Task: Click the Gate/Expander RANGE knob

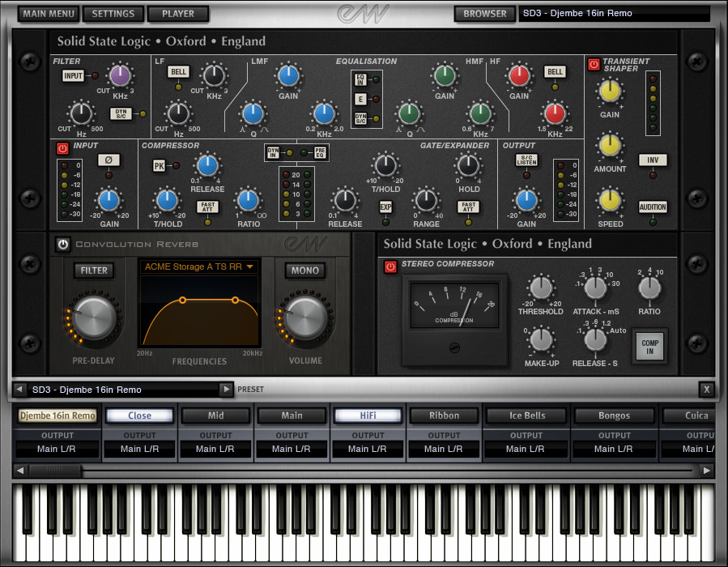Action: point(426,200)
